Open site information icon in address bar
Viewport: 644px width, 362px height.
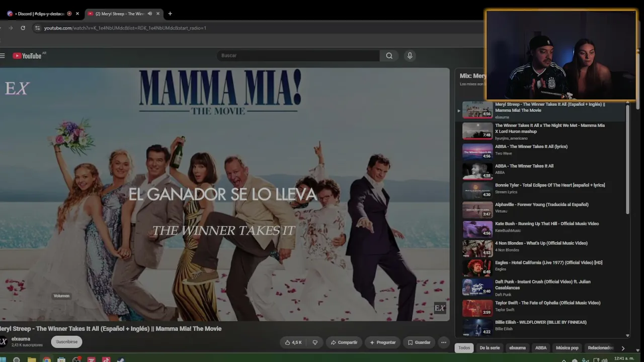pyautogui.click(x=37, y=28)
